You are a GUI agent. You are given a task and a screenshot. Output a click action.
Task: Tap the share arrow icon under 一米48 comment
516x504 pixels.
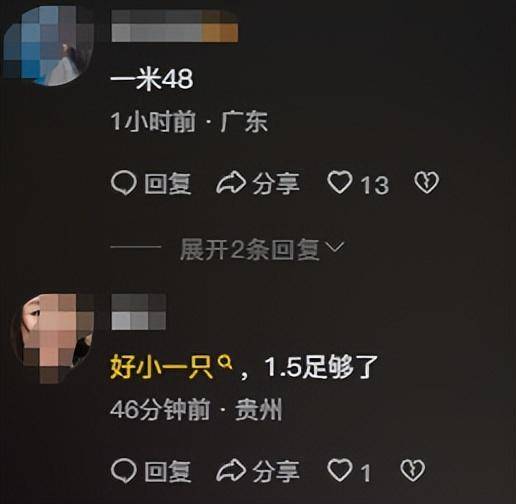[x=231, y=183]
